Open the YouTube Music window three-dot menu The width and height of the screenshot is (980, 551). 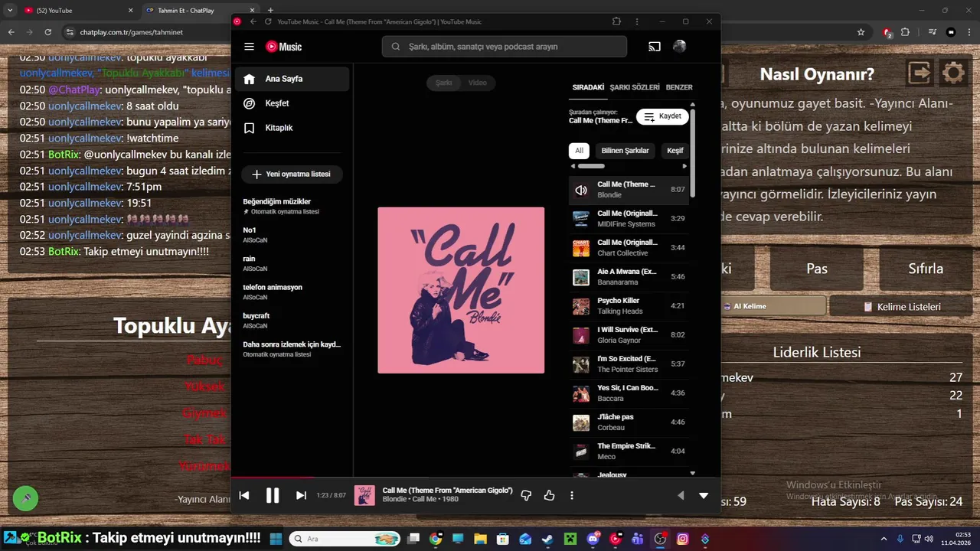[x=637, y=21]
